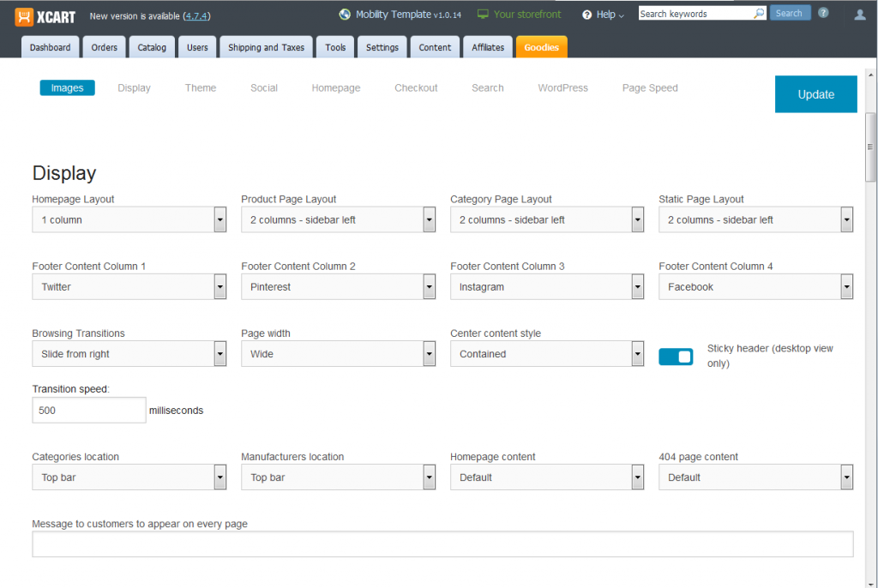Click the globe icon beside Mobility Template
878x588 pixels.
click(345, 14)
